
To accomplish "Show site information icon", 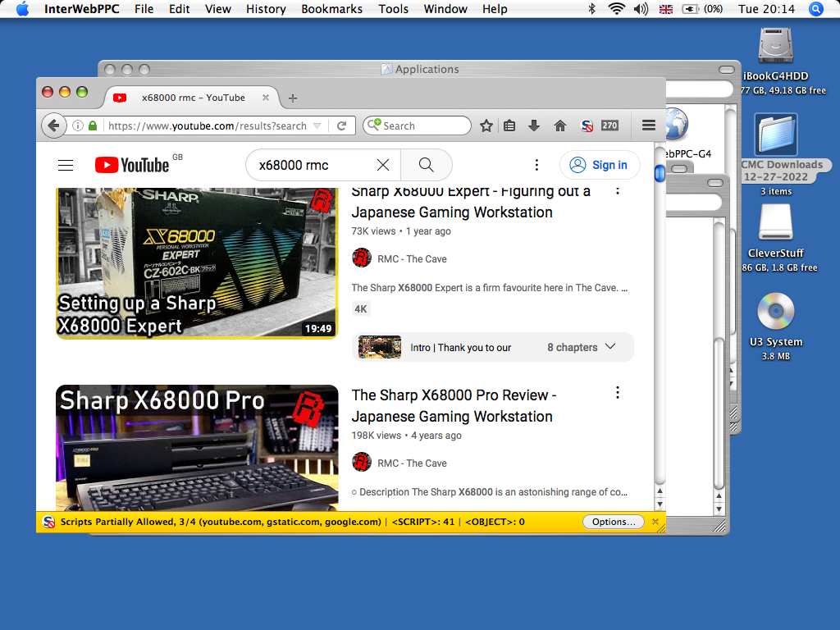I will pyautogui.click(x=78, y=126).
